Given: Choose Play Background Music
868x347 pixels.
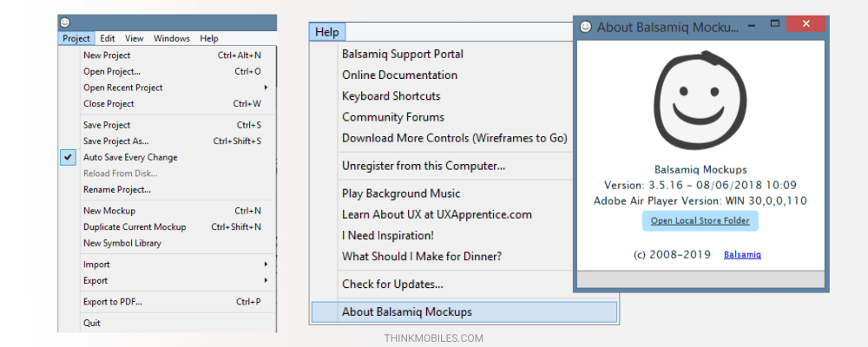Looking at the screenshot, I should click(401, 193).
